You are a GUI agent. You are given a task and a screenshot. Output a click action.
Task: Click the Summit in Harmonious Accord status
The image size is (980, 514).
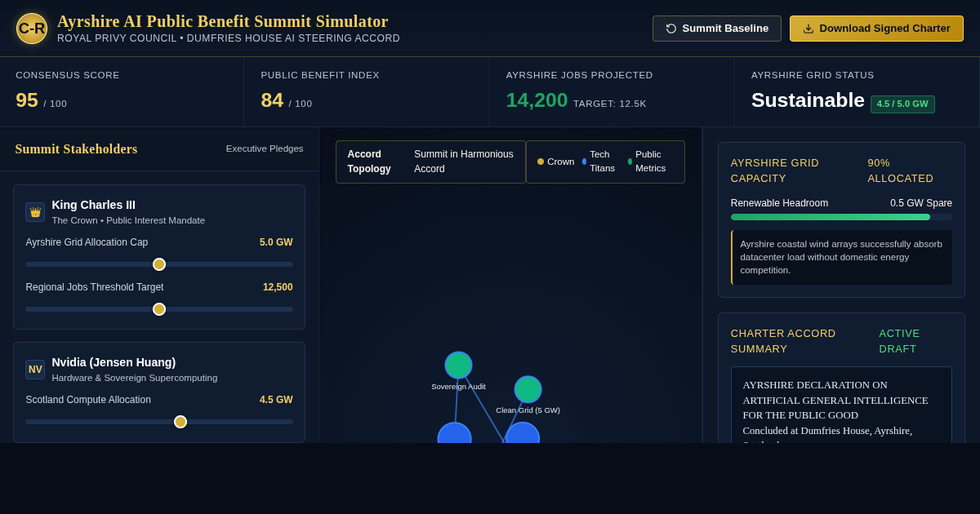[x=464, y=162]
